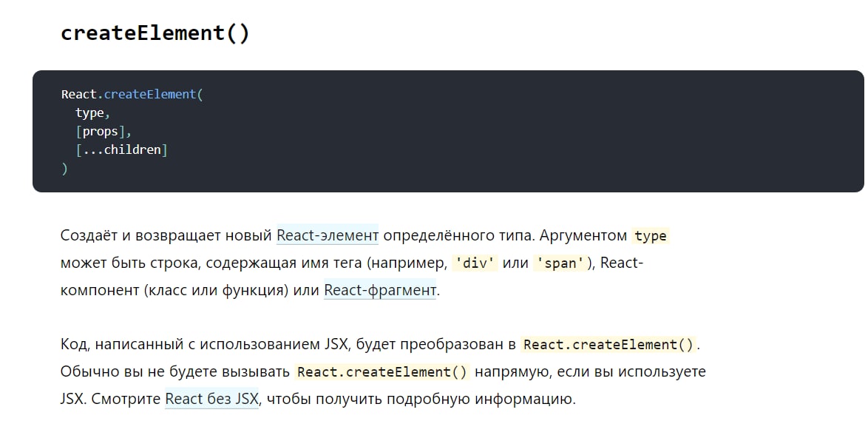
Task: Follow the React-фрагмент link
Action: 381,290
